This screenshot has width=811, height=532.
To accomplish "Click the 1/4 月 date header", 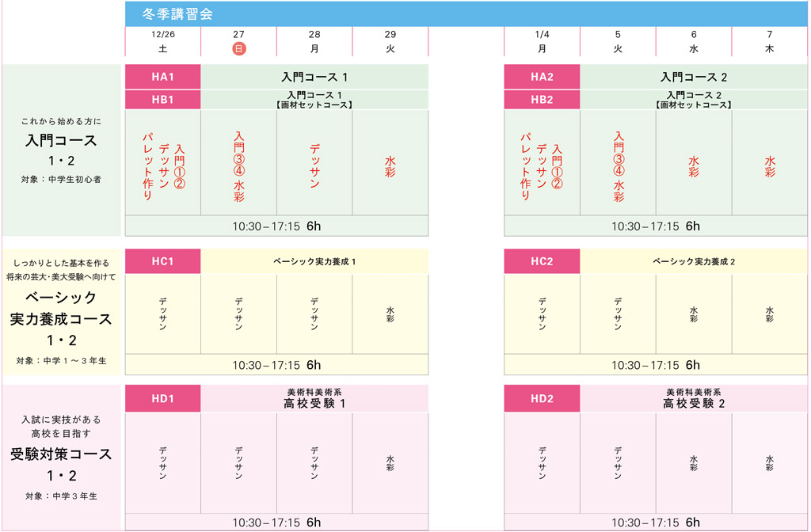I will coord(542,41).
